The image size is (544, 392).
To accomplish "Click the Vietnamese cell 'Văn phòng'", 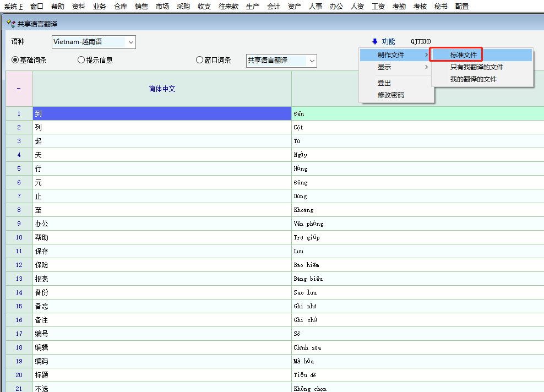I will (308, 224).
